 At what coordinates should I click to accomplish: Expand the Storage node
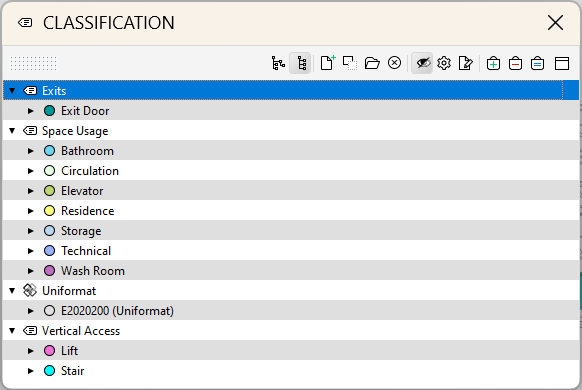(31, 231)
